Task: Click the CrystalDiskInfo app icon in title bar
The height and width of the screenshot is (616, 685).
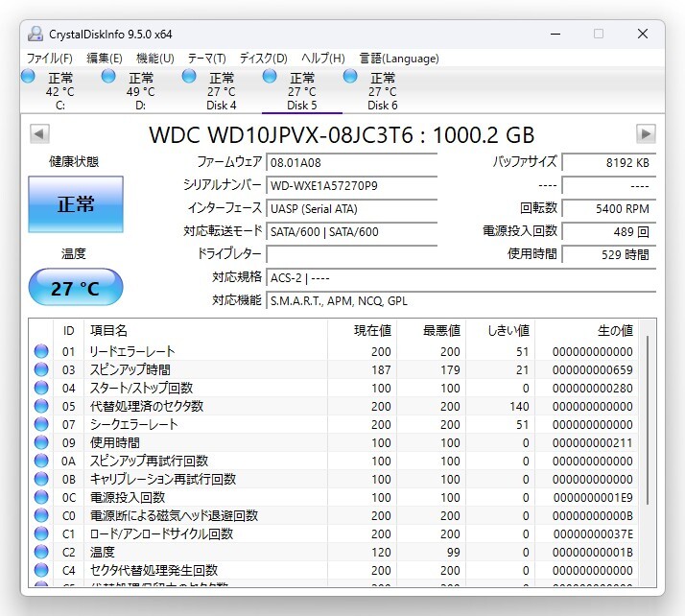Action: coord(35,35)
